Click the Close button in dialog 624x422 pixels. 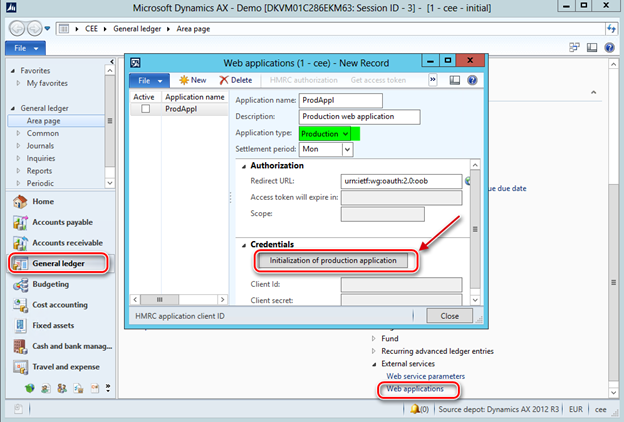(449, 316)
